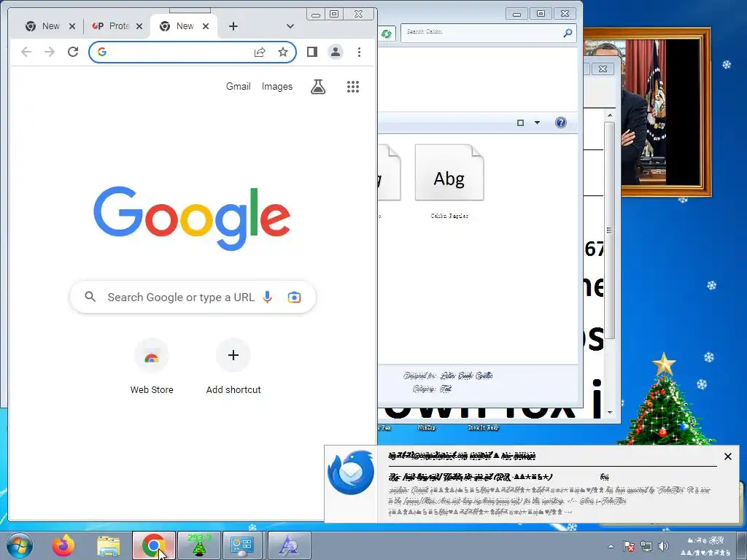Open the volume control in the tray

click(663, 546)
